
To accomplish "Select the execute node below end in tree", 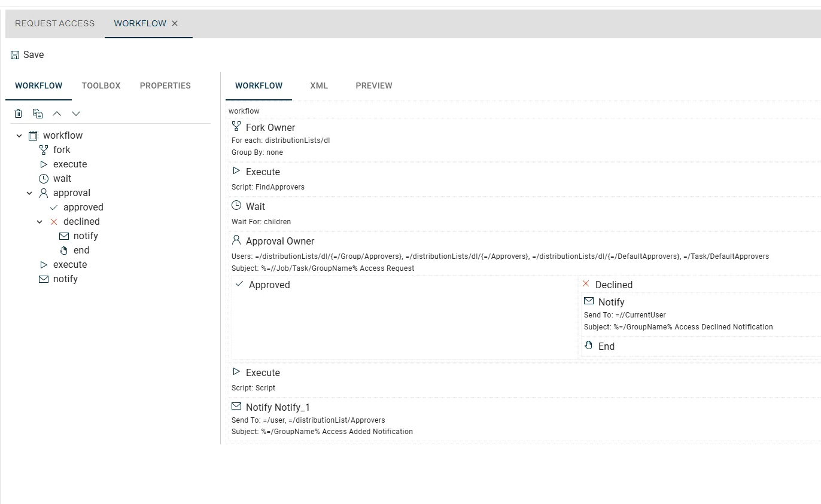I will [70, 264].
